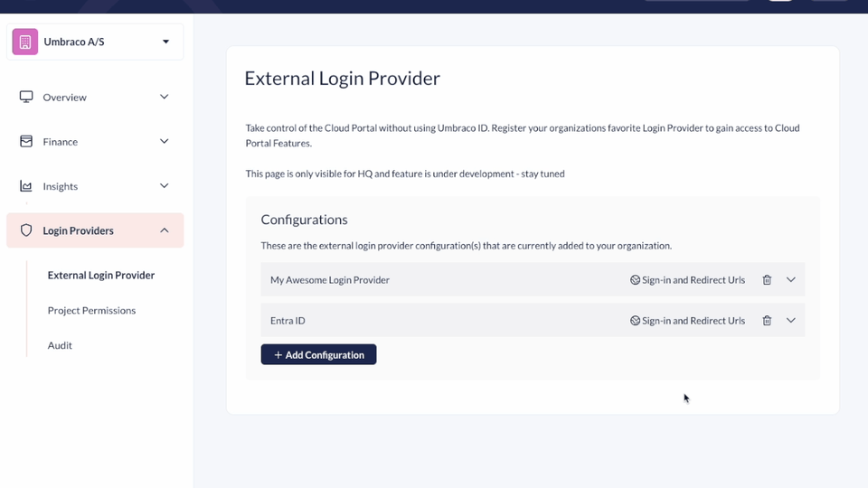The image size is (868, 488).
Task: Click the Umbraco A/S organization building icon
Action: pos(25,42)
